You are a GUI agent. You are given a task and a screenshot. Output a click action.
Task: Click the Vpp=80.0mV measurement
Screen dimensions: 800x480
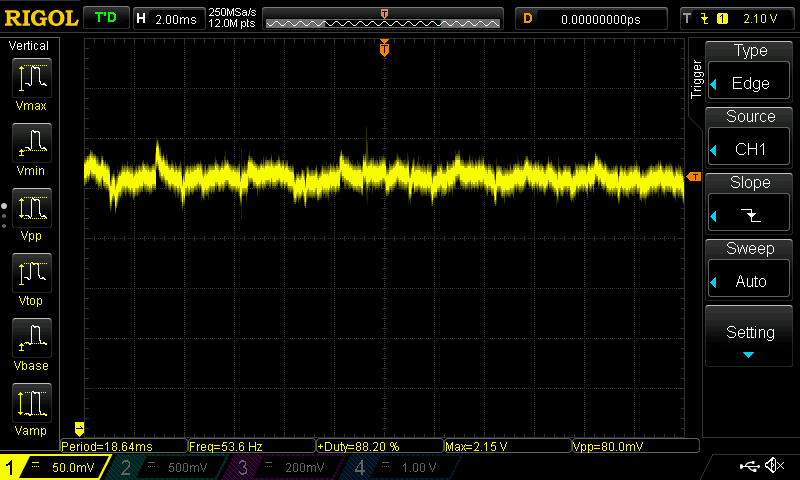tap(636, 446)
